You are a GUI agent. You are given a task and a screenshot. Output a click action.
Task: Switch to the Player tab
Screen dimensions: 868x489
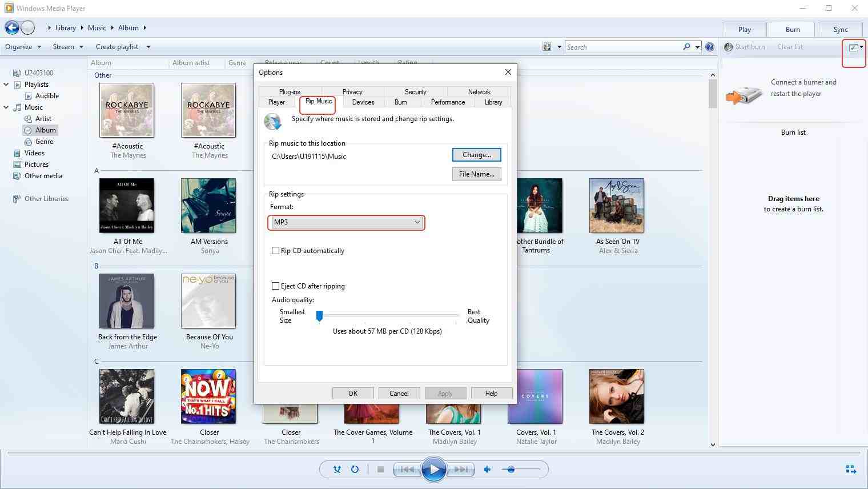coord(277,102)
